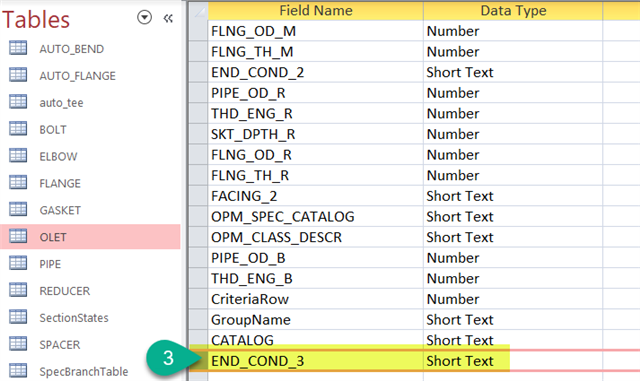Click the auto_tee table icon
This screenshot has height=381, width=640.
pos(18,102)
